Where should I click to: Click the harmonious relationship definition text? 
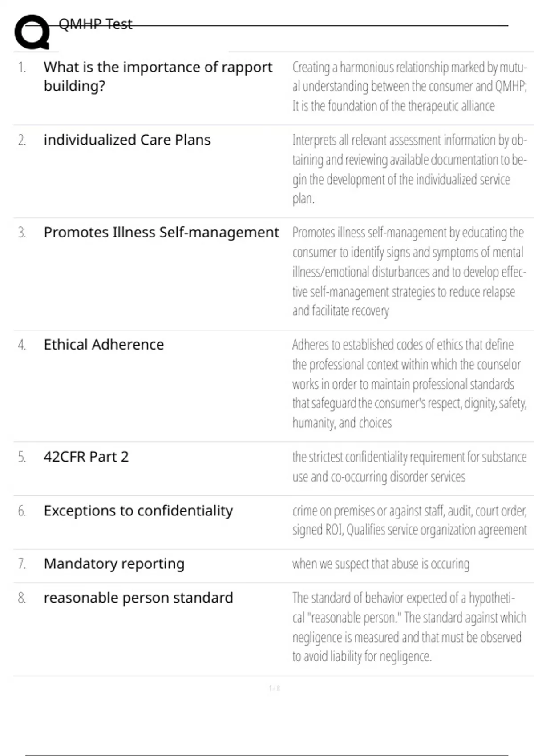(x=409, y=86)
